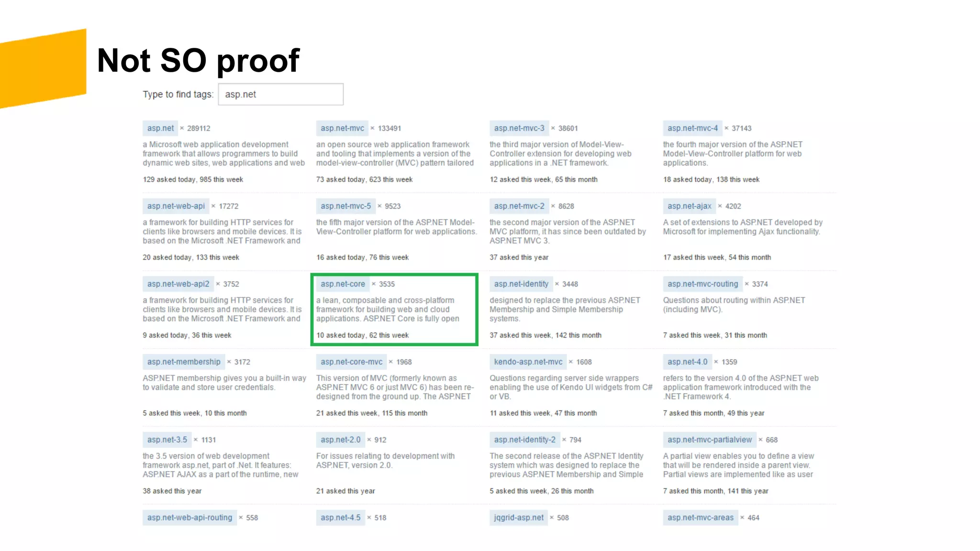Open the asp.net-mvc-routing tag

point(702,284)
